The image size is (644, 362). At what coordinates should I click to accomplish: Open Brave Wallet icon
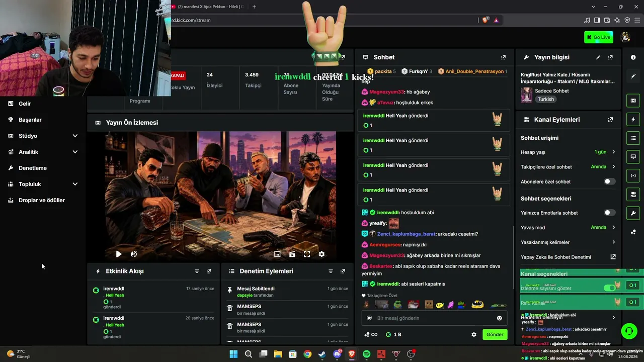pos(607,20)
